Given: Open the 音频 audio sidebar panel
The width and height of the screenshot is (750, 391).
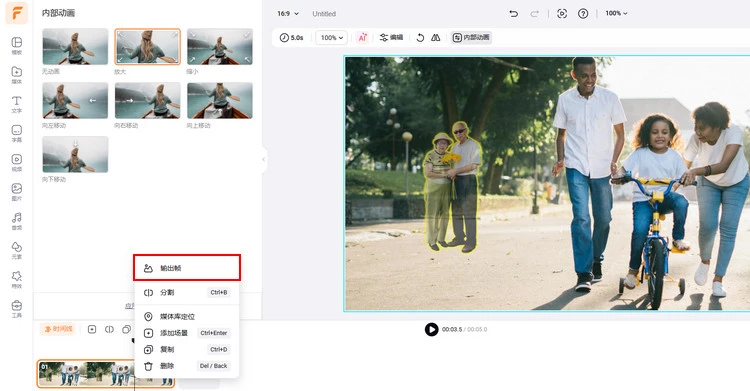Looking at the screenshot, I should point(17,221).
